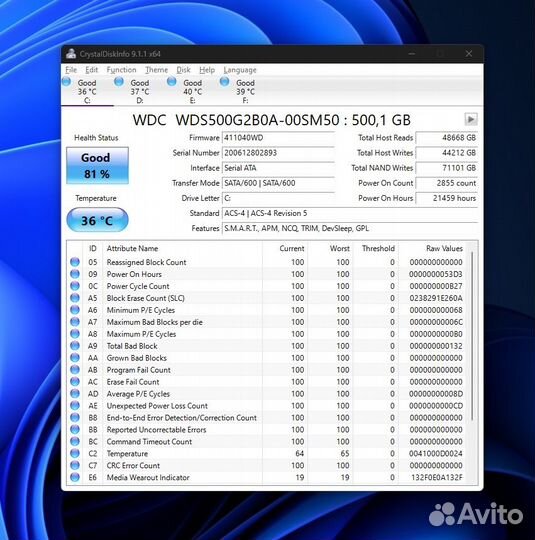The image size is (535, 540).
Task: Select disk E: tab at 40 °C
Action: 192,91
